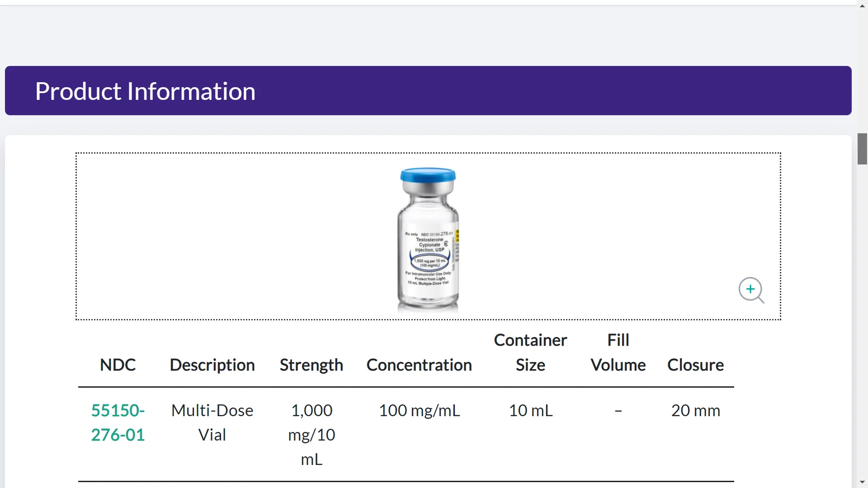Select the 20 mm closure cell
868x488 pixels.
[695, 410]
